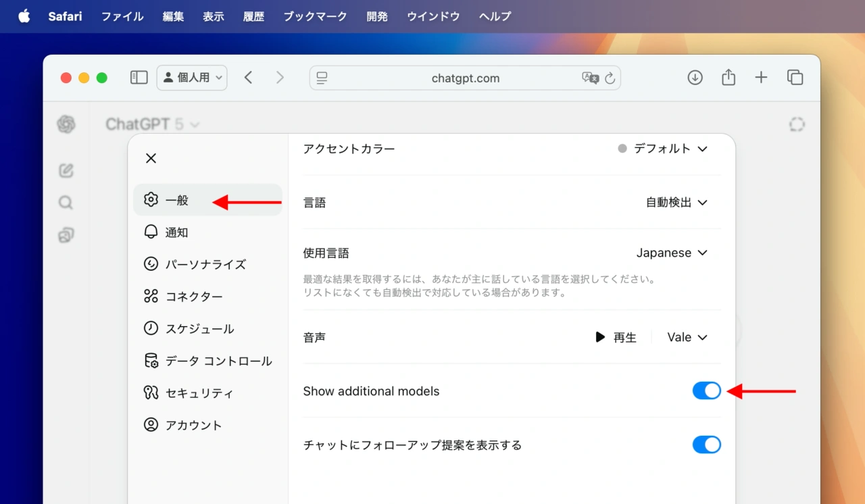This screenshot has width=865, height=504.
Task: Open the Safari share icon
Action: pyautogui.click(x=728, y=77)
